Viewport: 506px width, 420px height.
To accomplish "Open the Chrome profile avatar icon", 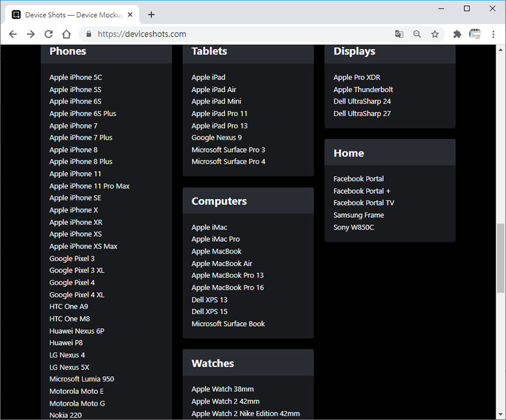I will [475, 34].
